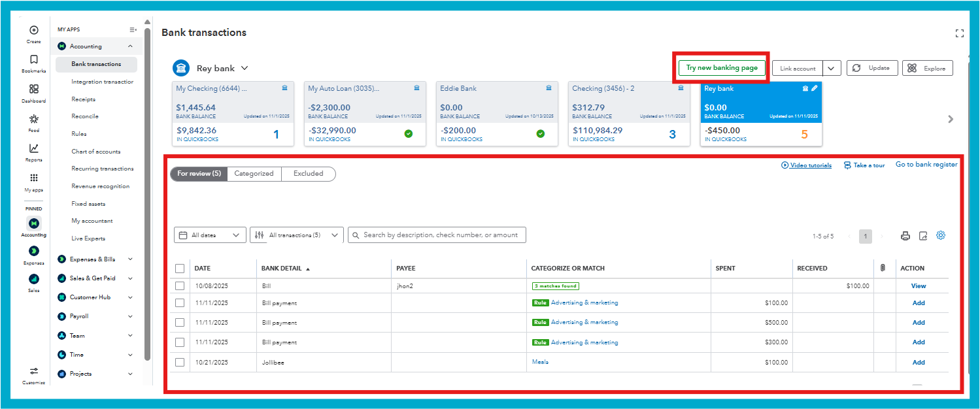Click the print icon above the table
Screen dimensions: 980x409
tap(905, 236)
